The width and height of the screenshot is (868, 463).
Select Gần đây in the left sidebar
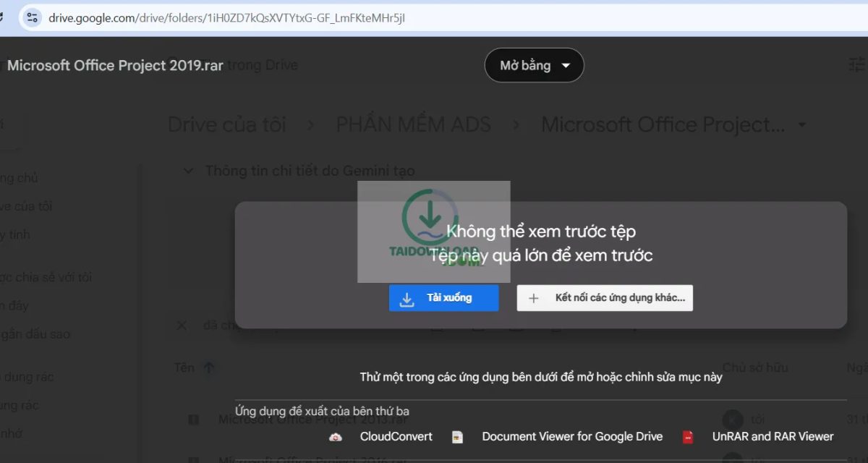pos(23,305)
